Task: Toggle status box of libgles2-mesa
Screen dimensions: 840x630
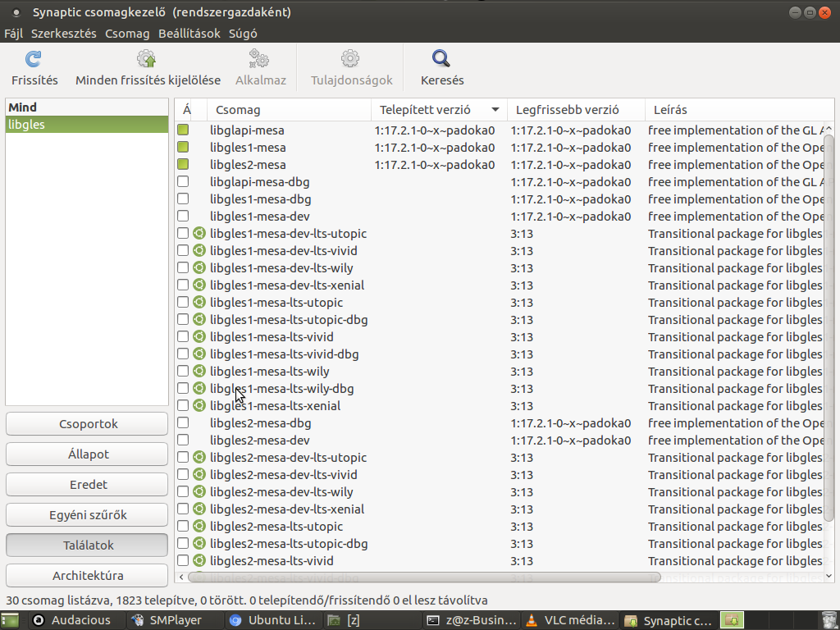Action: [x=183, y=164]
